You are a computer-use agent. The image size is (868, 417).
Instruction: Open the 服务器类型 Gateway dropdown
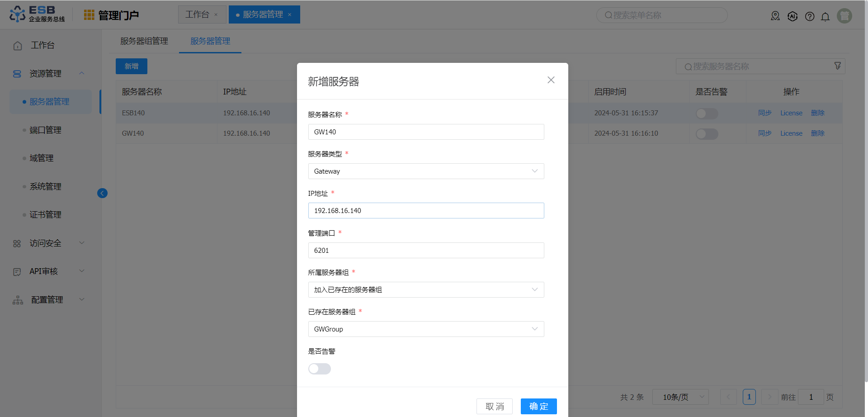[426, 171]
